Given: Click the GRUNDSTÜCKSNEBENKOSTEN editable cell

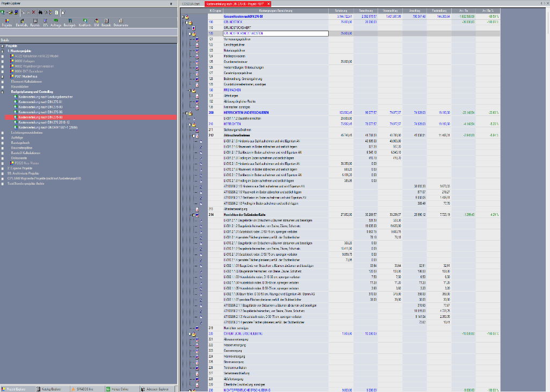Looking at the screenshot, I should coord(274,33).
